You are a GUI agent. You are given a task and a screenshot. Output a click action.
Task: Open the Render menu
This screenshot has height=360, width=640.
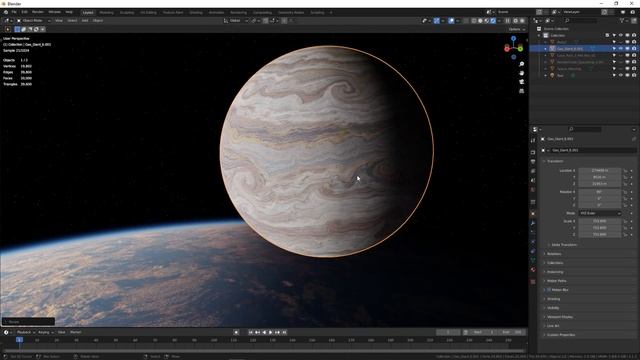38,12
